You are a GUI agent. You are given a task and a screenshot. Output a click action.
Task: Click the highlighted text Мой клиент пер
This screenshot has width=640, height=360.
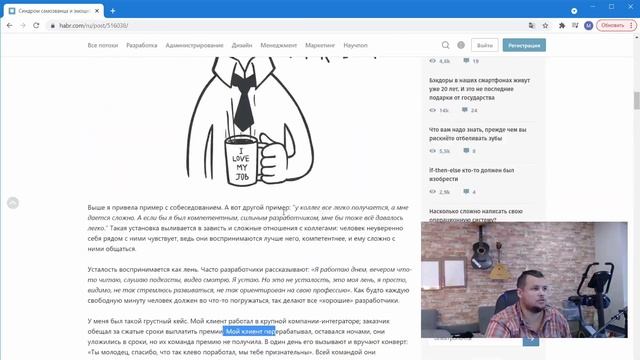tap(249, 331)
